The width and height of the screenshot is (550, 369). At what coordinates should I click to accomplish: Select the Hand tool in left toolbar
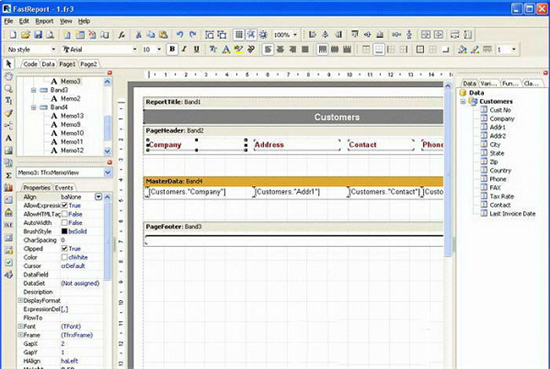click(8, 76)
